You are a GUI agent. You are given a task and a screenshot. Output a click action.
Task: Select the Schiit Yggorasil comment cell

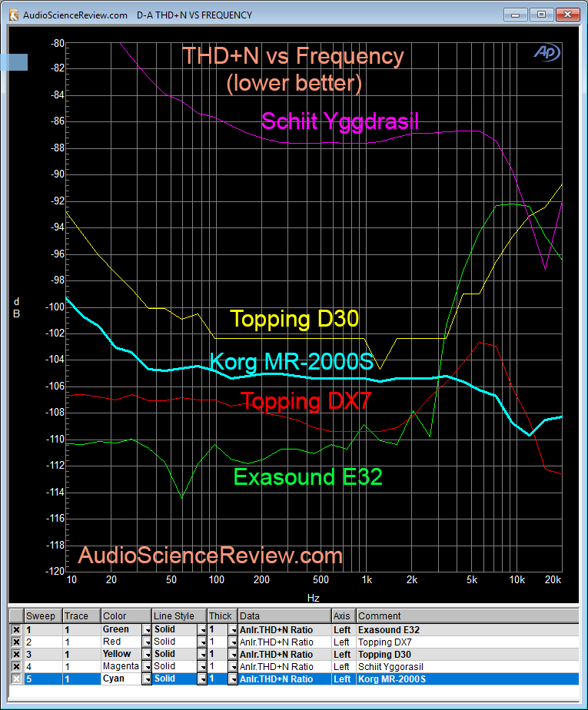coord(468,666)
